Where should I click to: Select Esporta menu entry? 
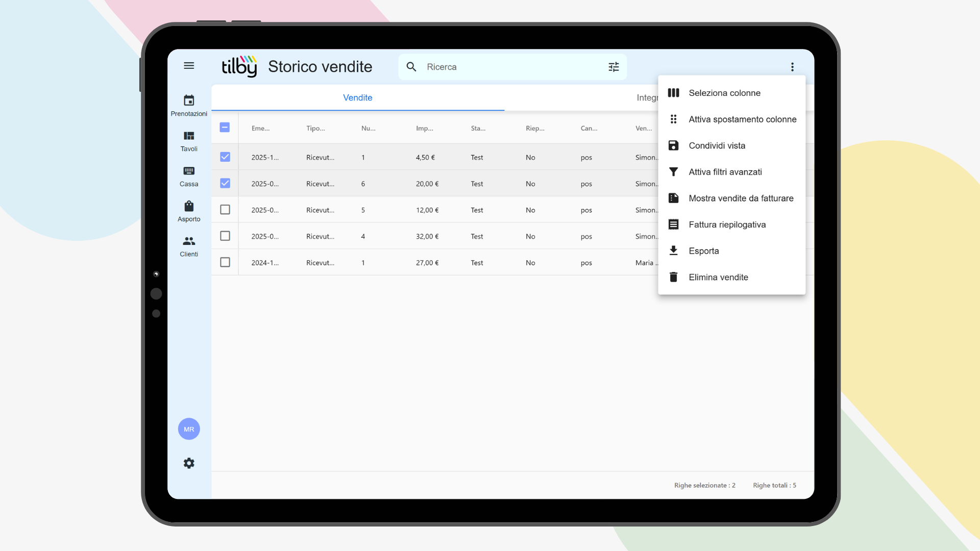pyautogui.click(x=732, y=251)
